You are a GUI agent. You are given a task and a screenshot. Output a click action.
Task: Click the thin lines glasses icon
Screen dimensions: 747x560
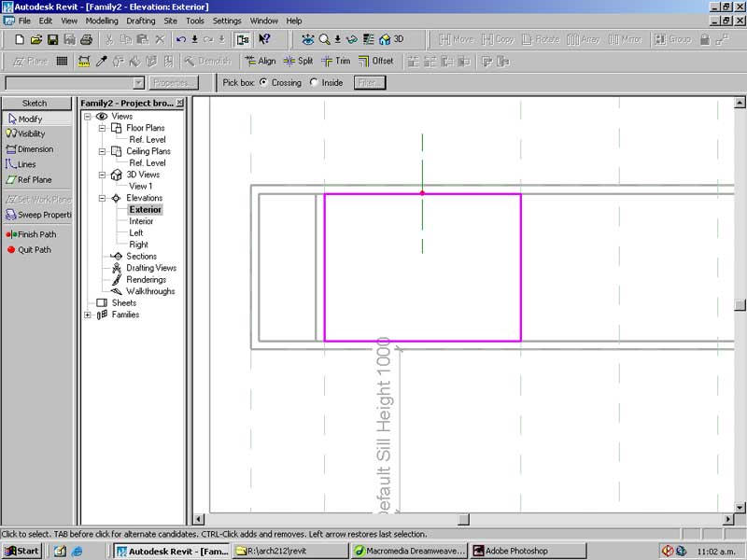(352, 39)
